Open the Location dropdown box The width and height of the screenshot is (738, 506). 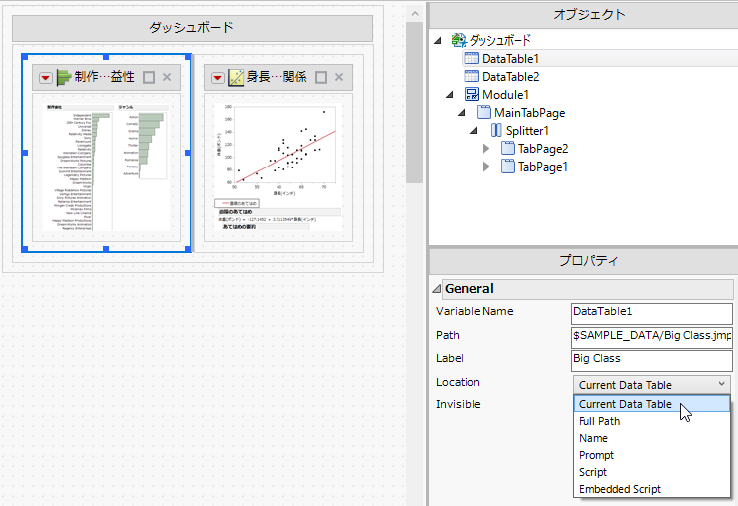pyautogui.click(x=652, y=384)
